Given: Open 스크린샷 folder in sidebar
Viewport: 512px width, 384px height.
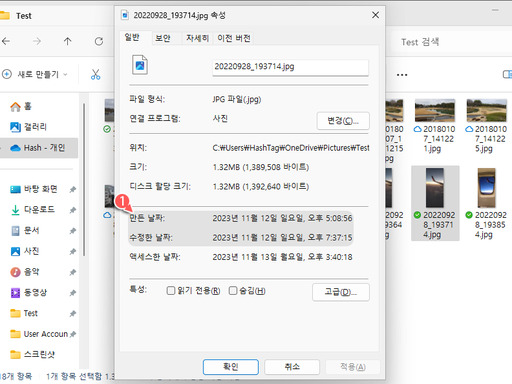Looking at the screenshot, I should click(32, 354).
